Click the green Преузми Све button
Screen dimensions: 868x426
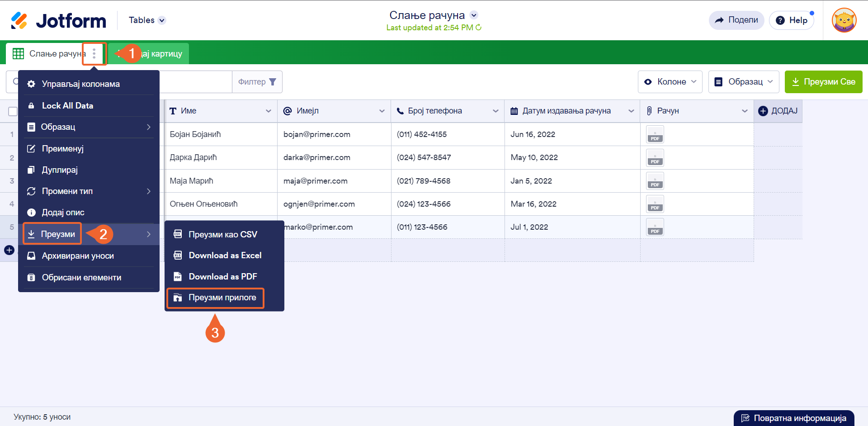(x=823, y=82)
